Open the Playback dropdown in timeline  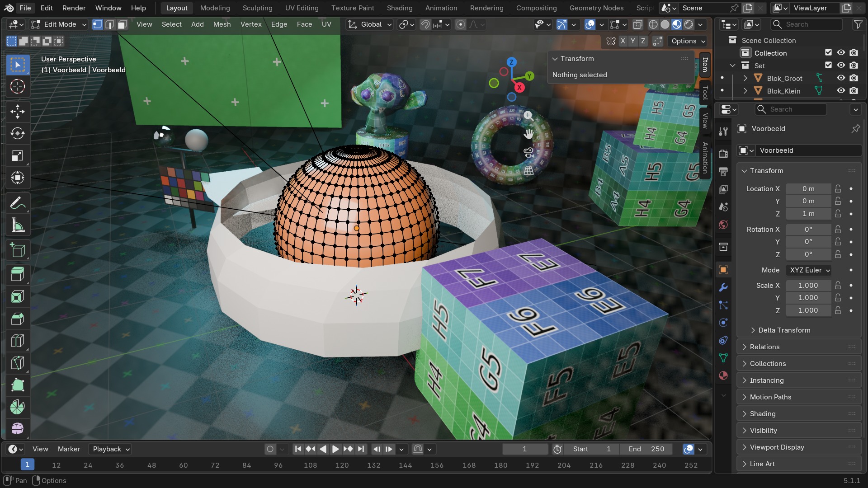click(x=110, y=449)
